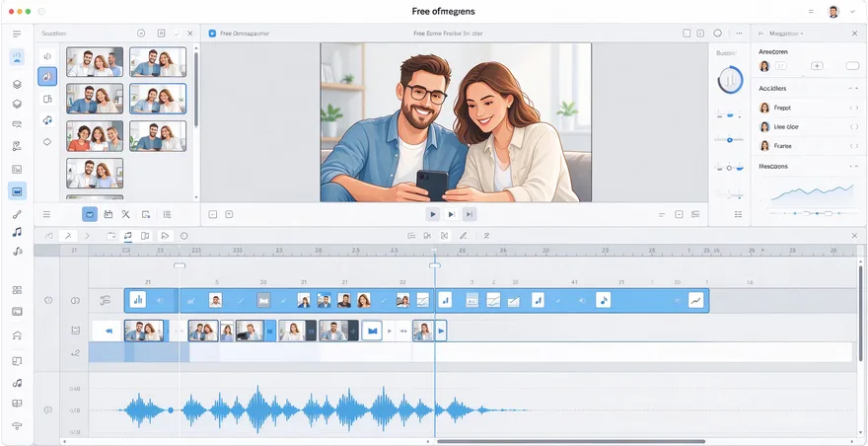
Task: Toggle the moon icon in media panel header
Action: 177,34
